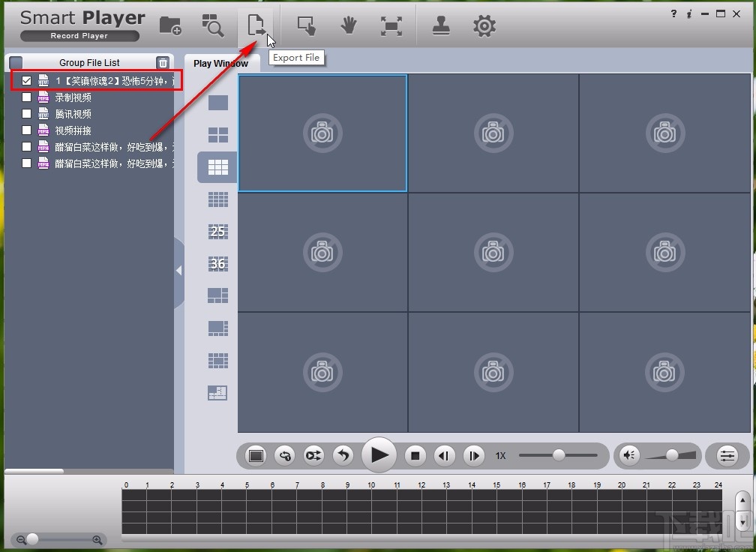This screenshot has height=552, width=756.
Task: Check the 视频拼接 file checkbox
Action: pyautogui.click(x=26, y=130)
